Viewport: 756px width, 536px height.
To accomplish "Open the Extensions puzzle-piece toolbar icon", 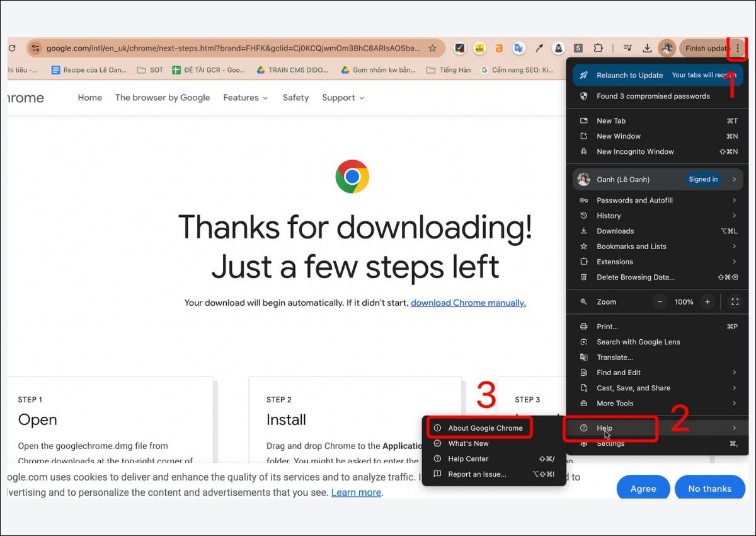I will [598, 48].
